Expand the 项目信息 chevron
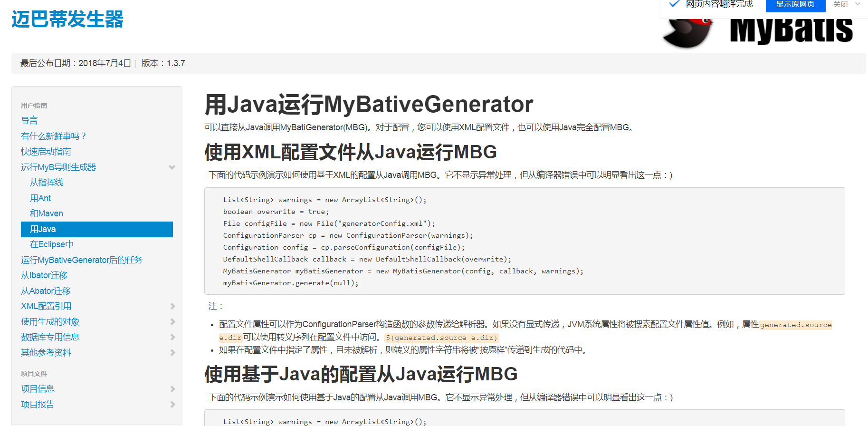Screen dimensions: 868x426 coord(172,389)
